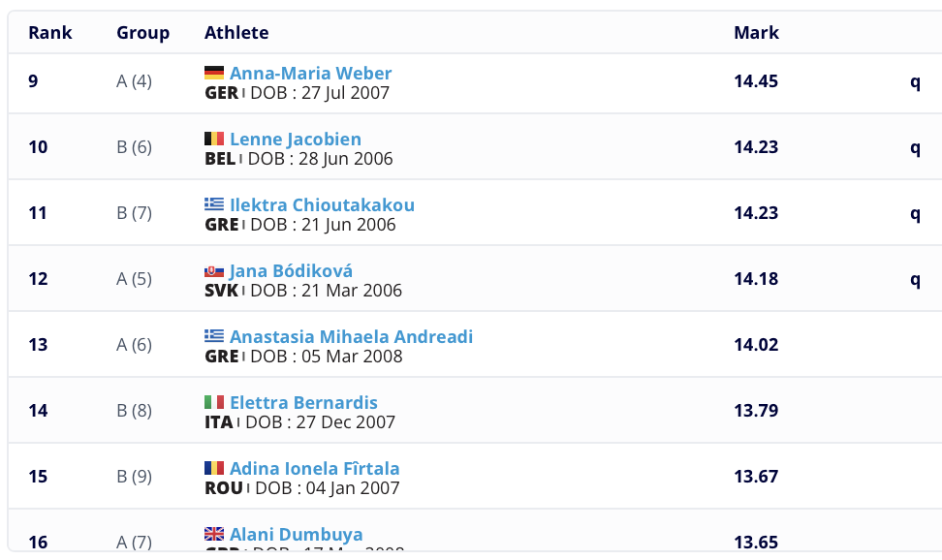The image size is (942, 560).
Task: Click the Italian flag next to Elettra Bernardis
Action: [214, 402]
